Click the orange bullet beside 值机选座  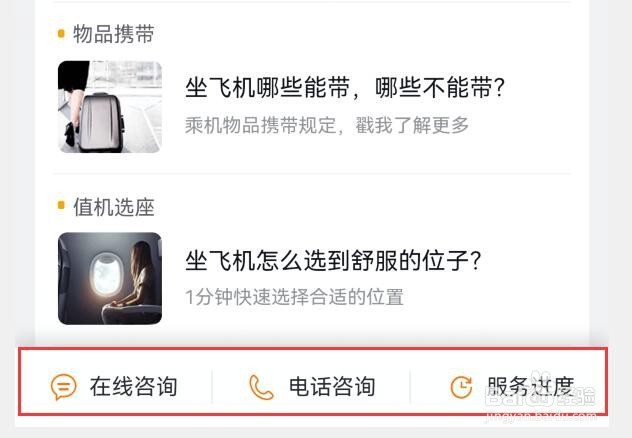tap(61, 206)
